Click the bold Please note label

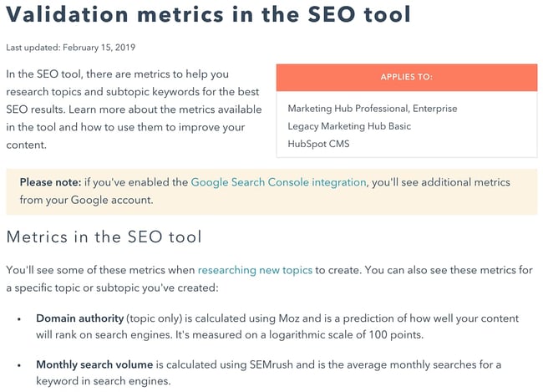(x=53, y=181)
